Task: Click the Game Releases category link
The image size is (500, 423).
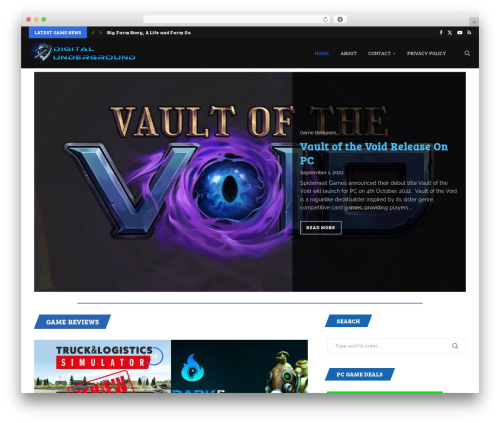Action: (318, 133)
